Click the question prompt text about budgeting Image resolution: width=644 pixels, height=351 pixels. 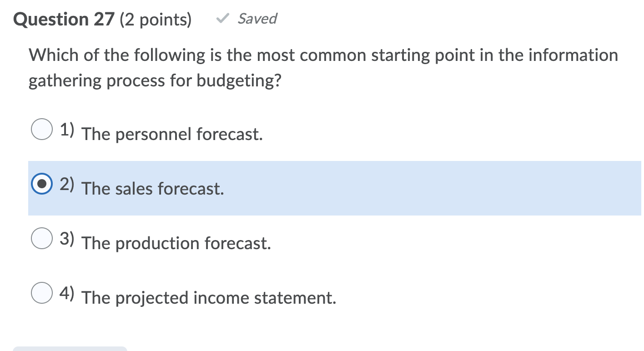pos(323,67)
